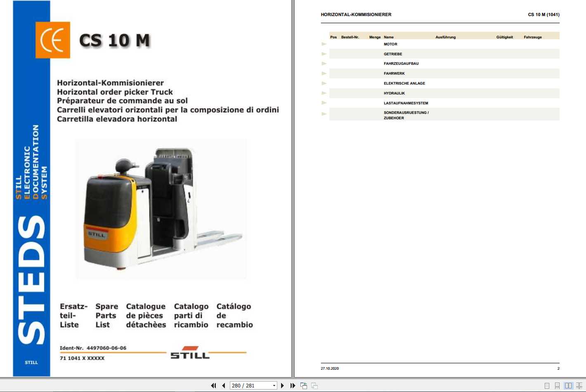586x392 pixels.
Task: Click the new window icon beside page navigation
Action: pos(303,385)
